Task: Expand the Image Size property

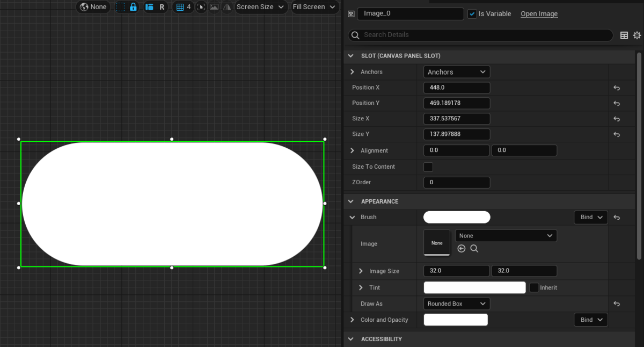Action: (x=361, y=271)
